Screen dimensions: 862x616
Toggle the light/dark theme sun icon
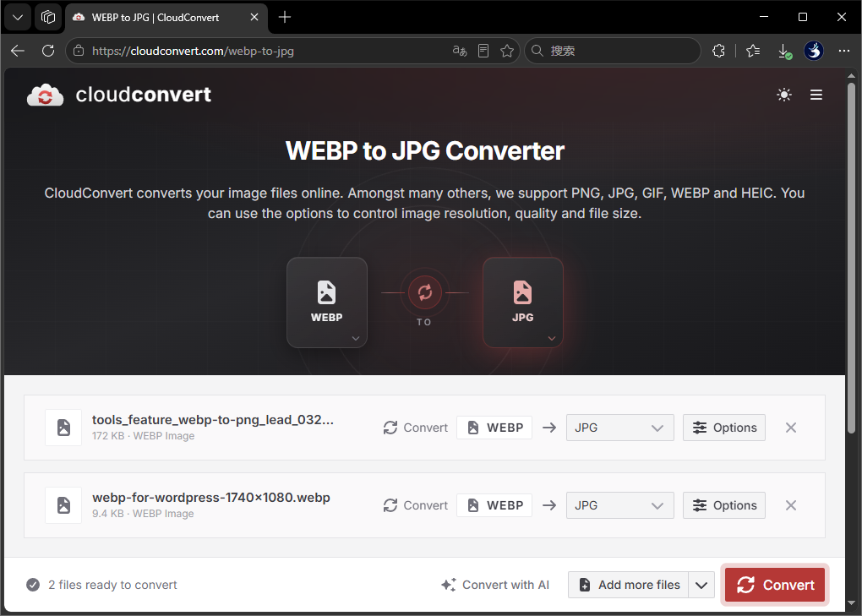point(784,95)
